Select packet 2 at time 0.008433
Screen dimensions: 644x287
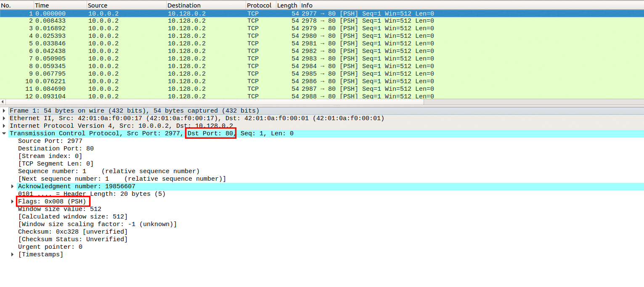(x=322, y=21)
